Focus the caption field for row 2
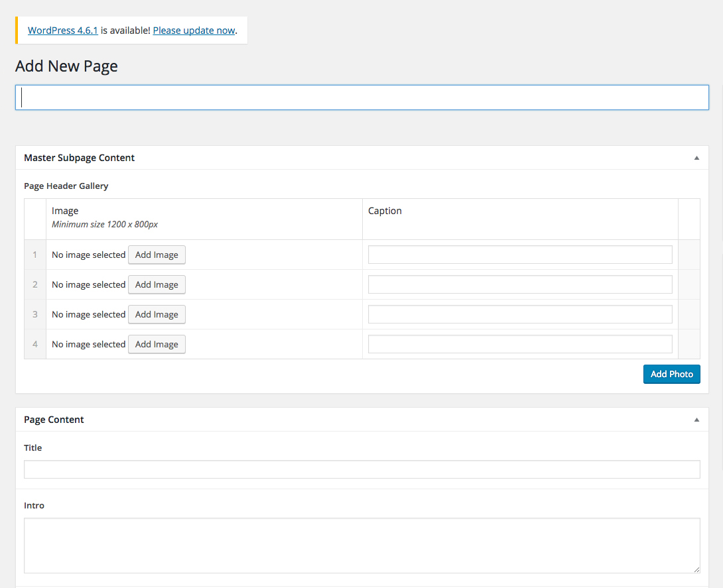 click(x=520, y=285)
